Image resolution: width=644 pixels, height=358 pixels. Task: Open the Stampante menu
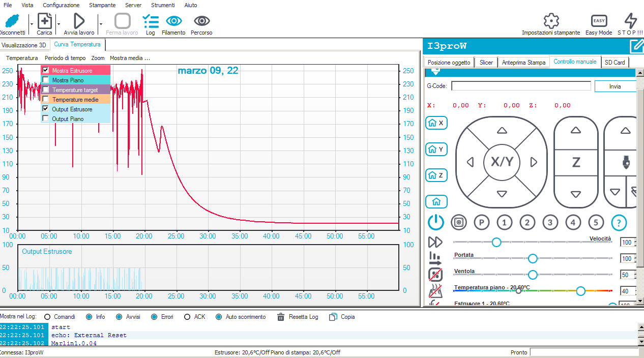coord(102,5)
